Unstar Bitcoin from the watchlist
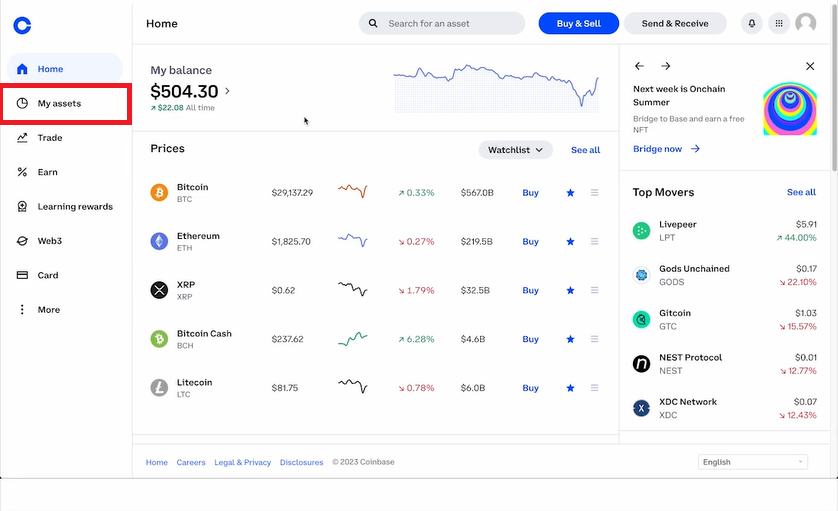The width and height of the screenshot is (838, 511). pyautogui.click(x=570, y=192)
